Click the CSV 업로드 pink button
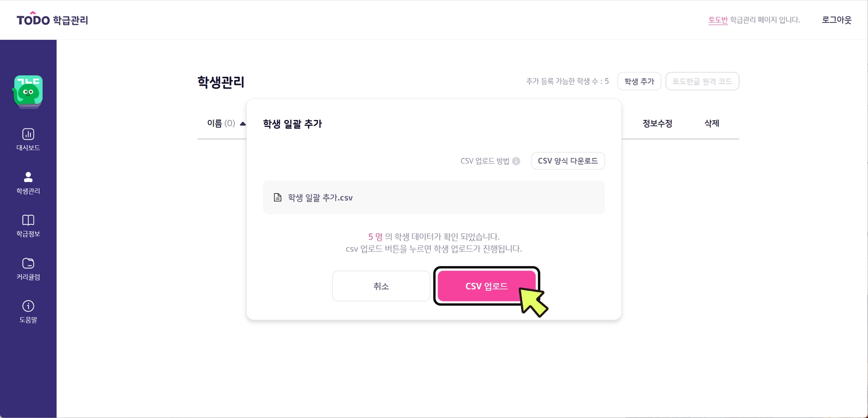The image size is (868, 418). tap(486, 286)
